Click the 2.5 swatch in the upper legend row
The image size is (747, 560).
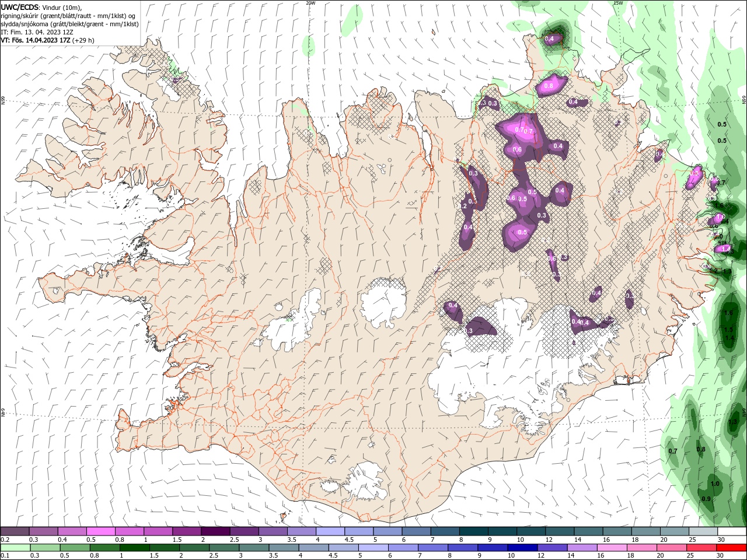point(243,531)
